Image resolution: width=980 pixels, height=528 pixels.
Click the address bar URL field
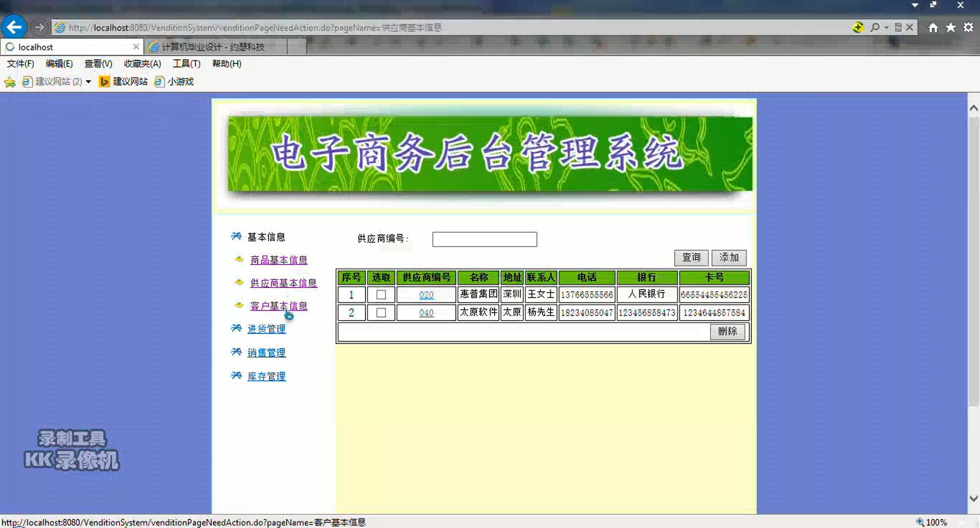point(449,28)
